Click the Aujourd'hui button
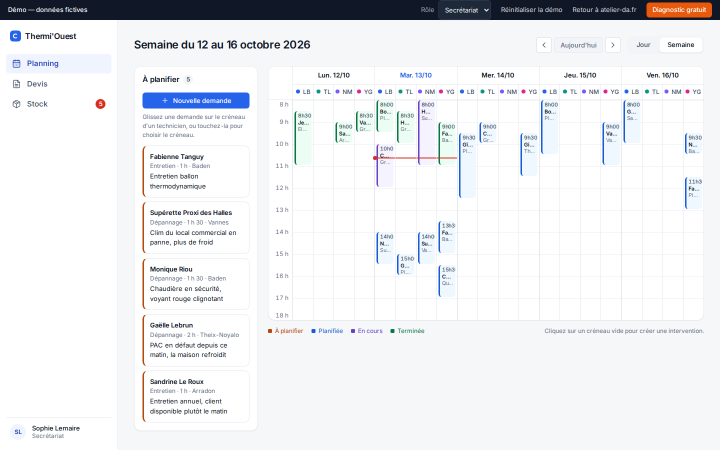This screenshot has height=450, width=720. point(578,45)
